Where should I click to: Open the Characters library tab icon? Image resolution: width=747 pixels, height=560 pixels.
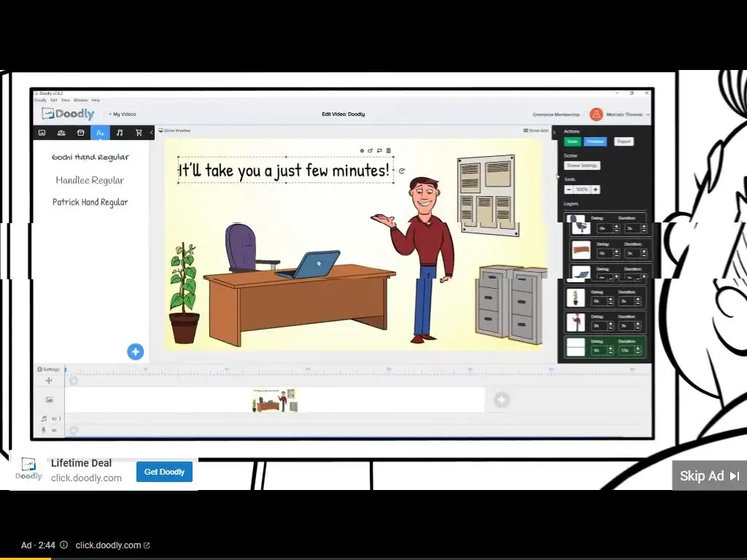click(x=61, y=133)
